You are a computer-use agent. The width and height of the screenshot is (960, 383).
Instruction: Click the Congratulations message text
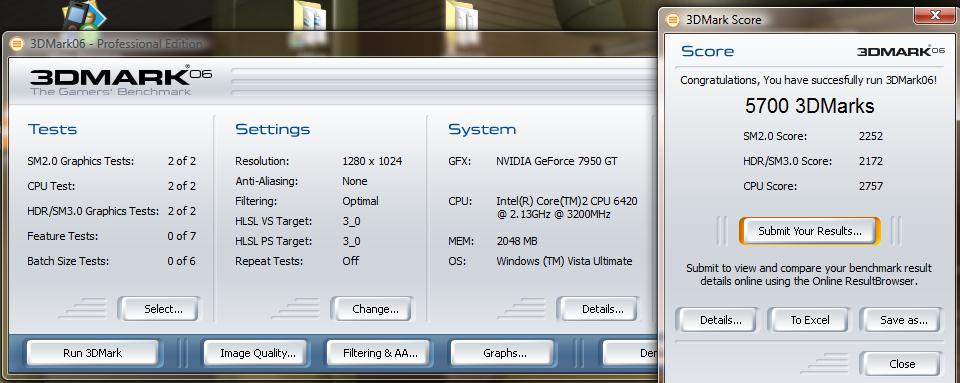click(808, 80)
